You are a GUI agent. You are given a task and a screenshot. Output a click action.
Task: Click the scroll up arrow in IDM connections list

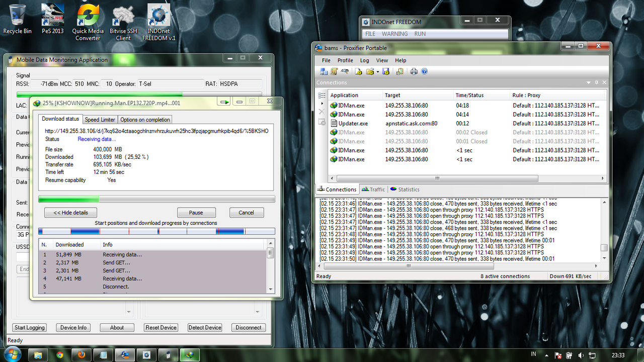271,244
